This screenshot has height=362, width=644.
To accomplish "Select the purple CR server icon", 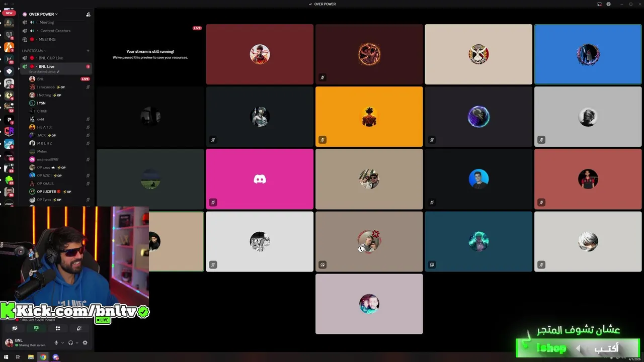I will (9, 132).
